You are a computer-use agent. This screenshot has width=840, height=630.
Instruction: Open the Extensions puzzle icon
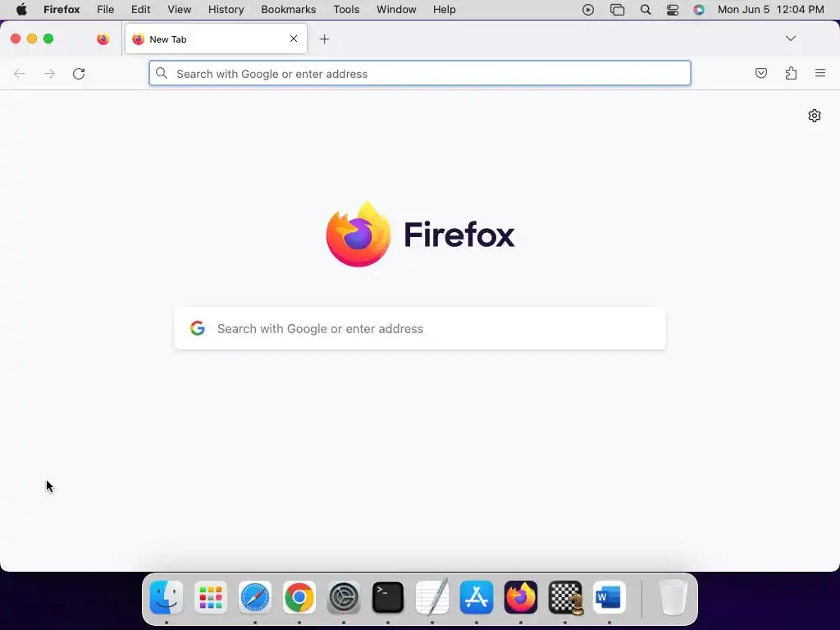pos(791,73)
